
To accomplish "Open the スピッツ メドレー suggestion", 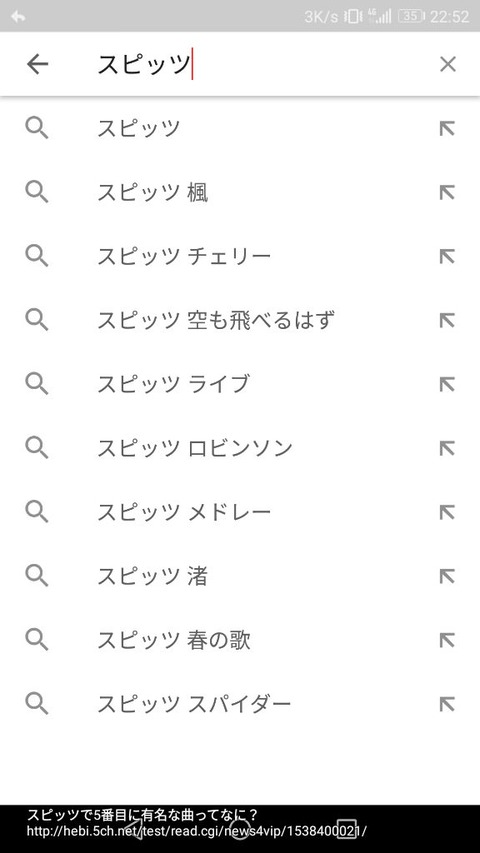I will pos(240,512).
